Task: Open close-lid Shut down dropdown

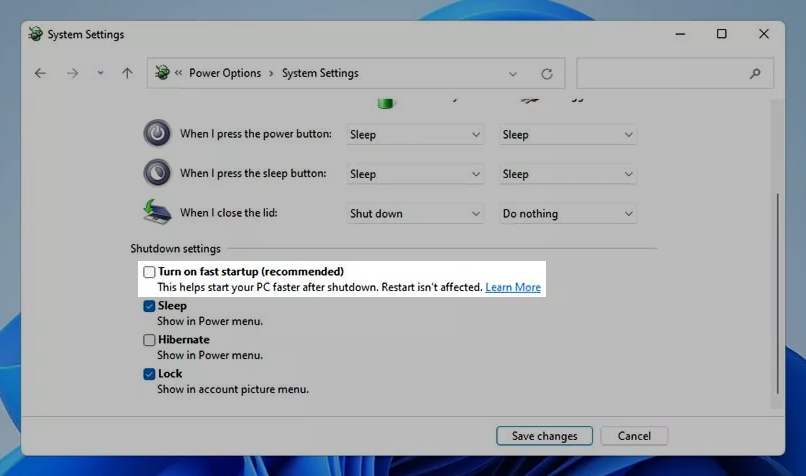Action: (415, 214)
